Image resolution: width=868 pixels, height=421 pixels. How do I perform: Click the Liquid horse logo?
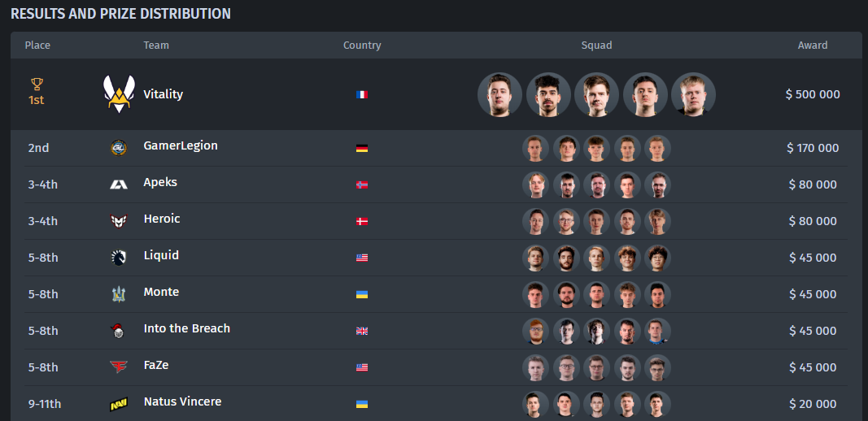pos(119,258)
